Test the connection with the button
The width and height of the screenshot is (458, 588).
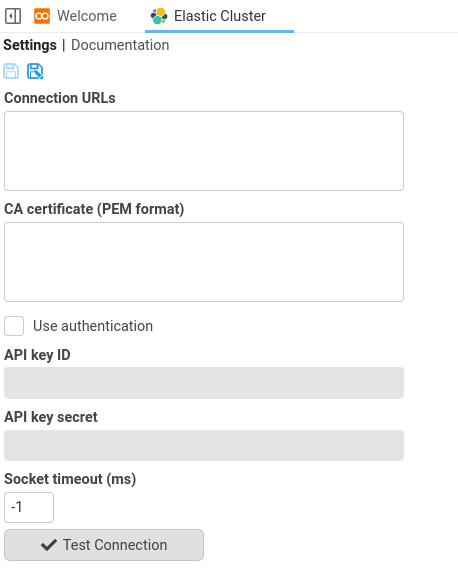click(x=104, y=545)
